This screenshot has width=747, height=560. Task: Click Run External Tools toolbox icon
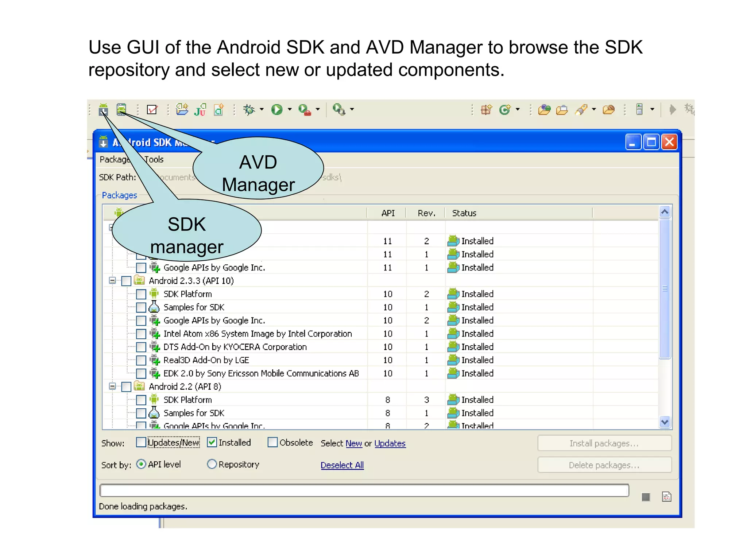coord(305,109)
